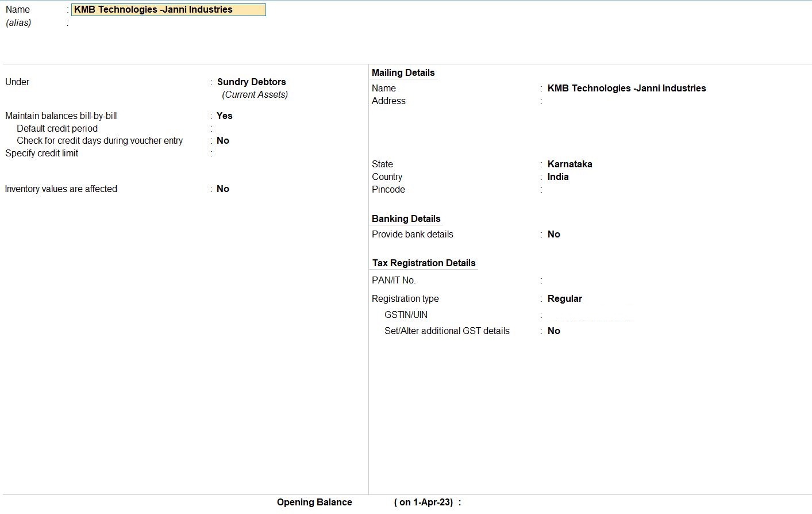Click the Default credit period label
812x514 pixels.
point(57,128)
